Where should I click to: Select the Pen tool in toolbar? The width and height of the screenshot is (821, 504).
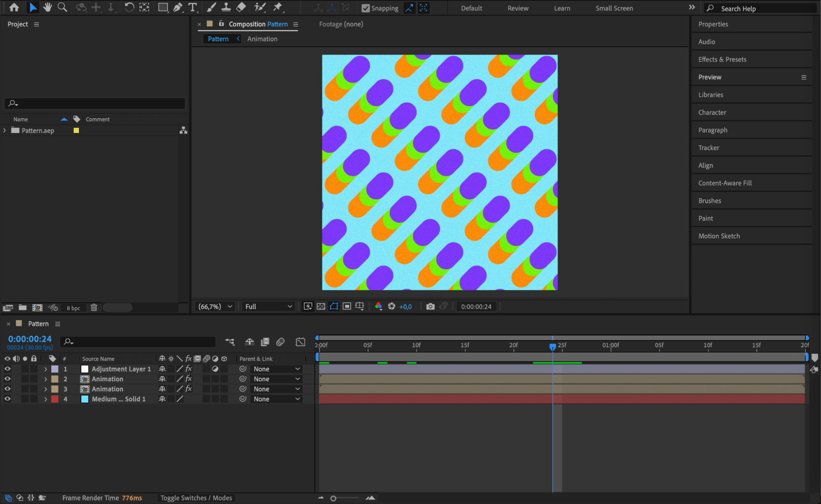coord(177,7)
